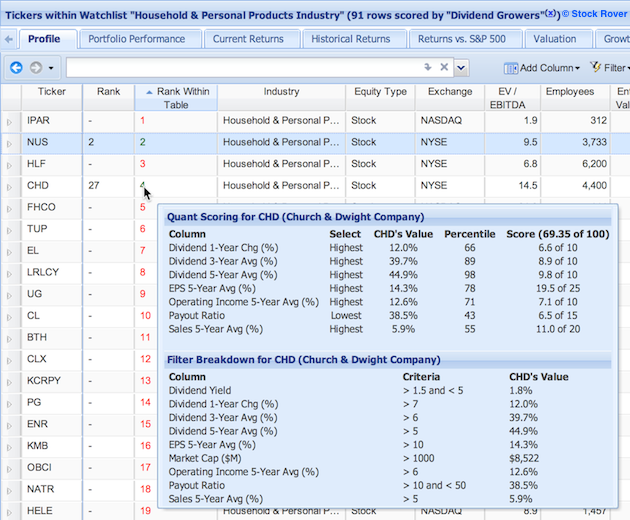Click the 6,200 employees cell for HLF

coord(575,164)
